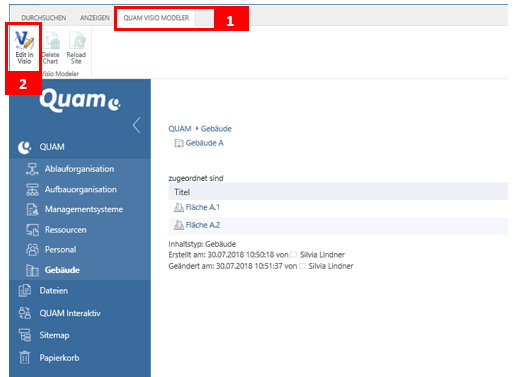This screenshot has width=517, height=377.
Task: Click the Gebäude A item link
Action: pos(205,143)
